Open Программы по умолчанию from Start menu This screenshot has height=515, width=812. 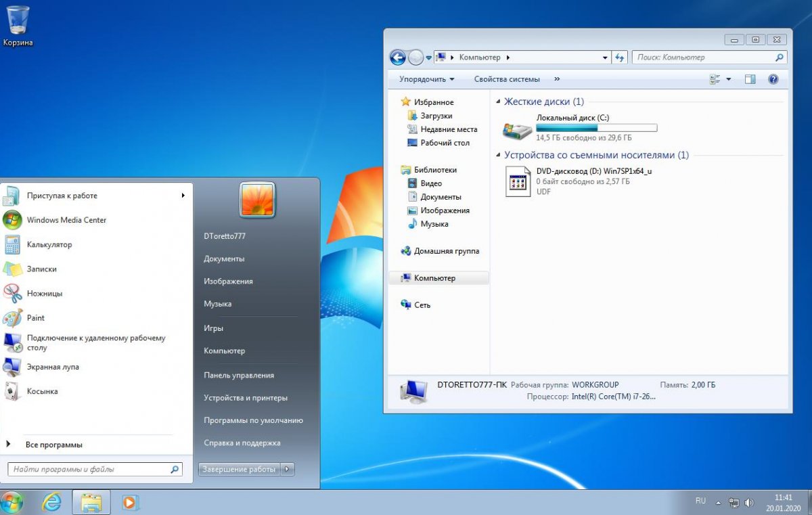pos(253,420)
